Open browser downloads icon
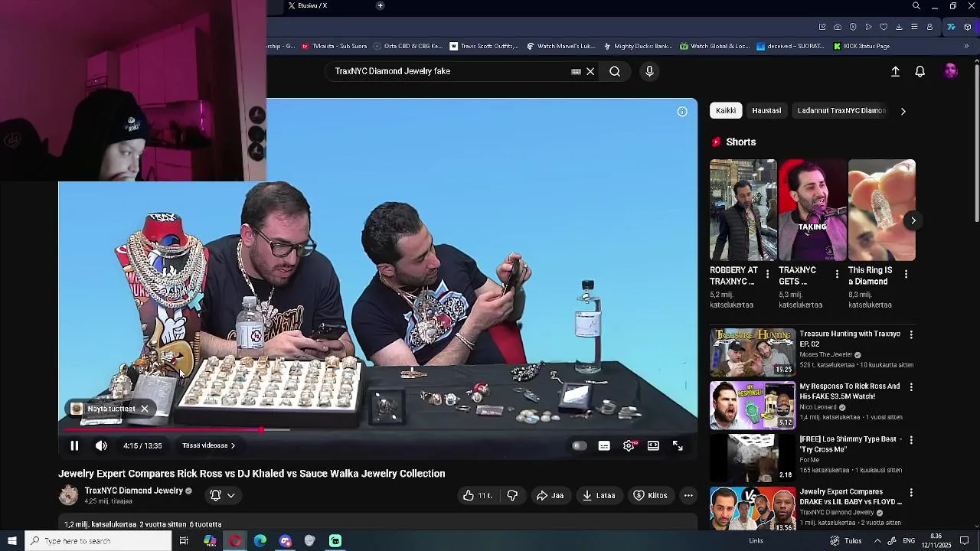The height and width of the screenshot is (551, 980). [x=899, y=27]
